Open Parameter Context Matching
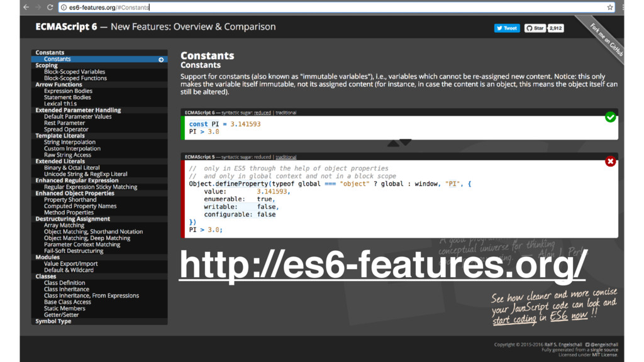The image size is (644, 362). click(82, 244)
